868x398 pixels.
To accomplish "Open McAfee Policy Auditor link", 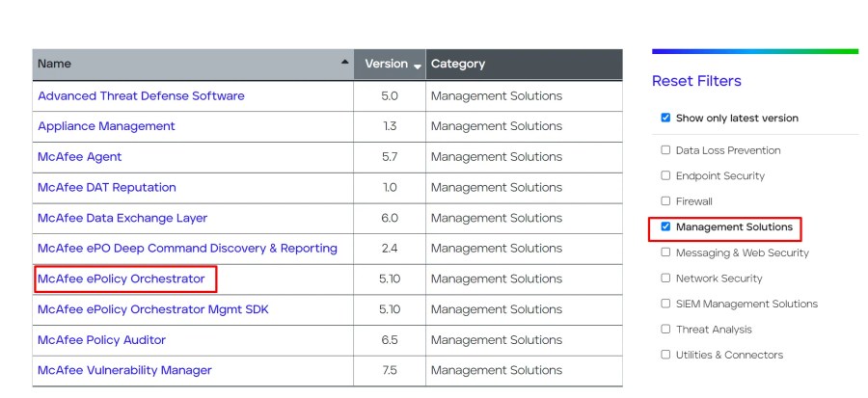I will pos(102,340).
